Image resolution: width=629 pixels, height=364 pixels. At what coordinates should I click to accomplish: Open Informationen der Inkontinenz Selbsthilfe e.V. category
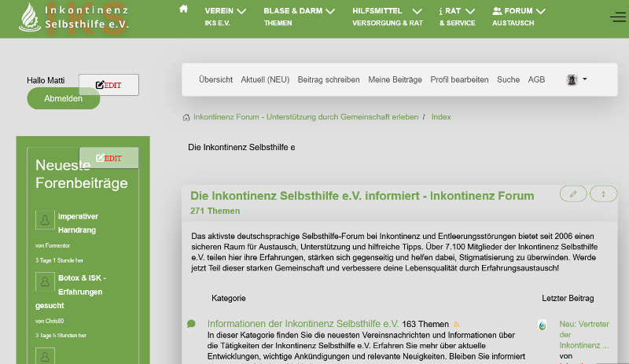303,324
